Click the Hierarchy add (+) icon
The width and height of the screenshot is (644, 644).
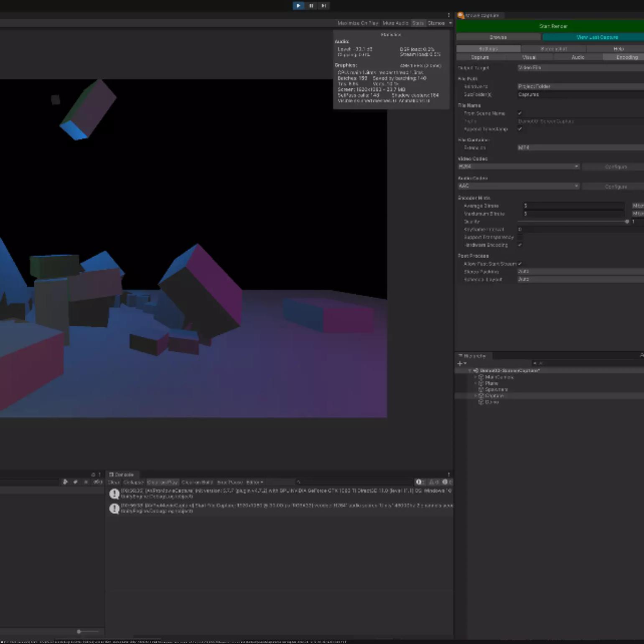pos(460,364)
